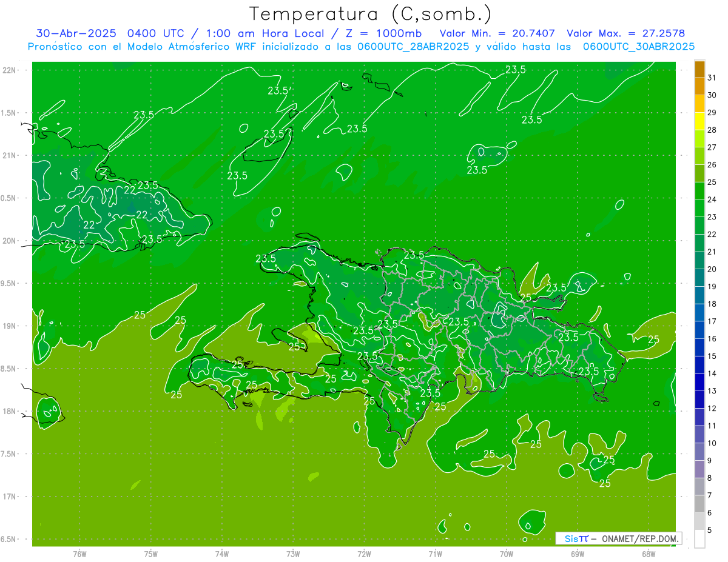Click the 'ONAMET/REP.DOM.' credit label
Screen dimensions: 728x562
(641, 538)
